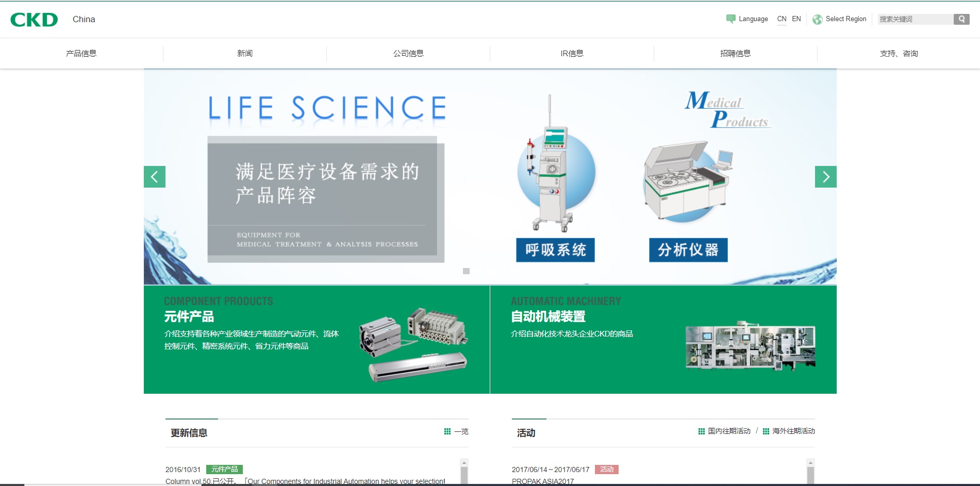The image size is (980, 486).
Task: Open the Language options
Action: [753, 19]
